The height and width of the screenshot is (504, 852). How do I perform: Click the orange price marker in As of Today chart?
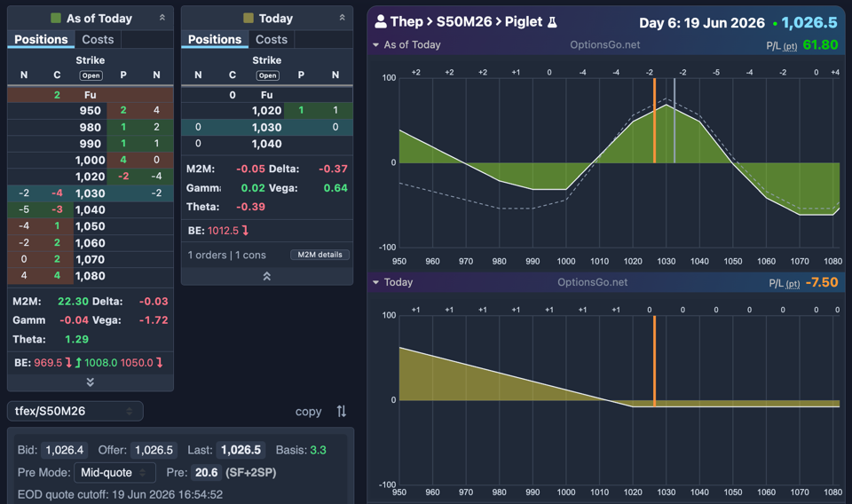click(x=654, y=121)
